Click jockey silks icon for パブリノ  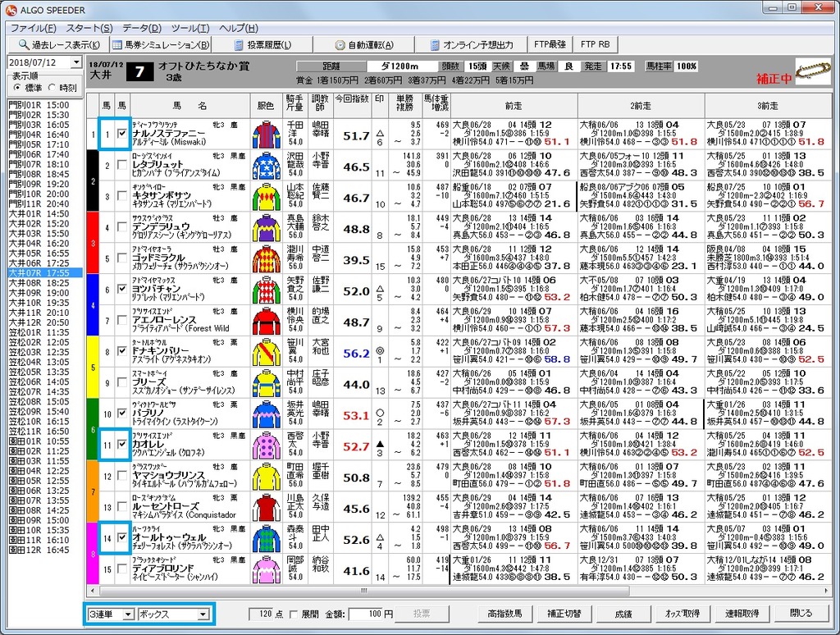point(267,414)
